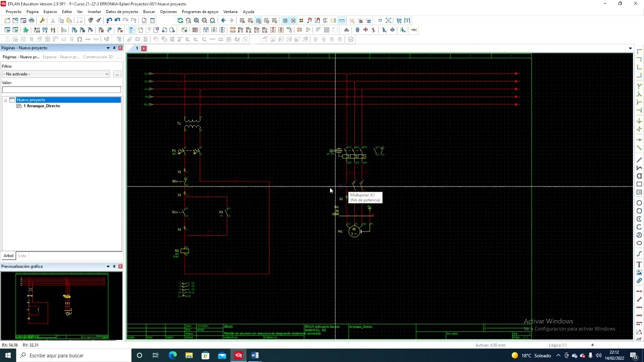
Task: Toggle grid size C
Action: [x=258, y=21]
